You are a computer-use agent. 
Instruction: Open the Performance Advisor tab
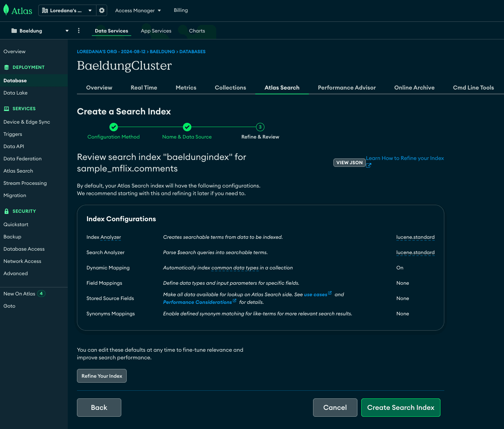[x=347, y=88]
